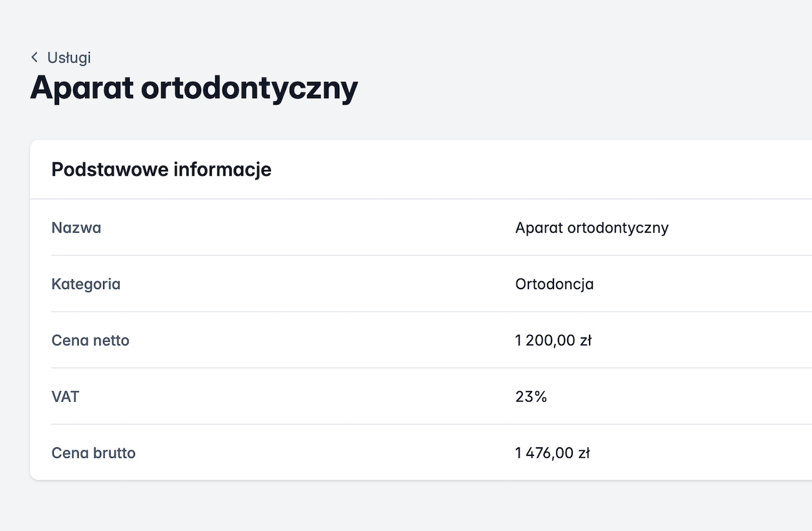This screenshot has height=531, width=812.
Task: Click the Ortodoncja category value
Action: (554, 284)
